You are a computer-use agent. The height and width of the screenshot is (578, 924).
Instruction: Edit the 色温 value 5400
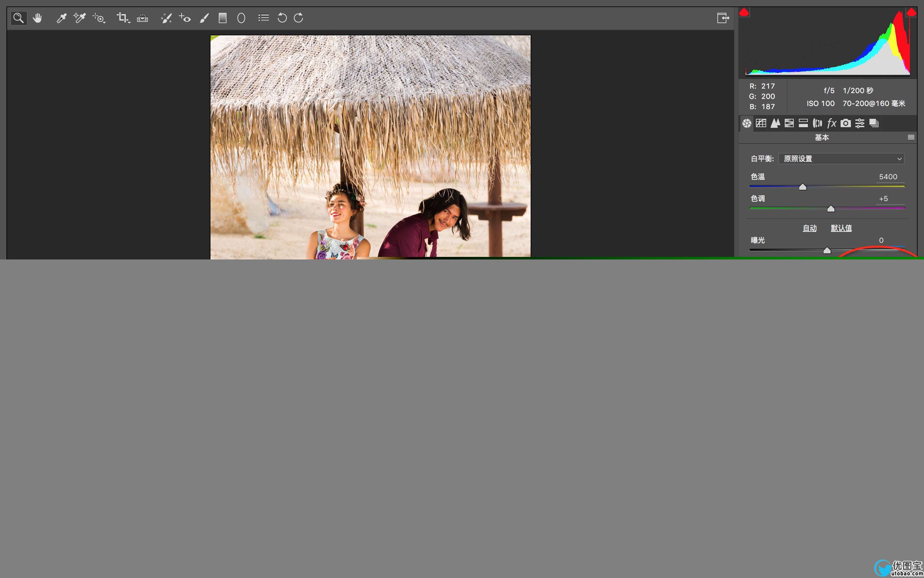(888, 177)
